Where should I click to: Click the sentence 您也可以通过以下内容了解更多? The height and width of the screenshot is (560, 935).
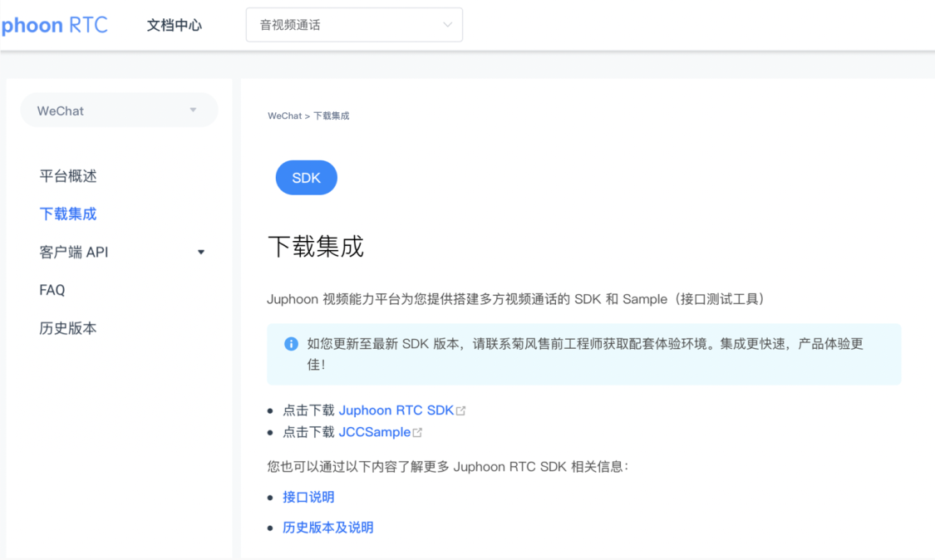448,467
